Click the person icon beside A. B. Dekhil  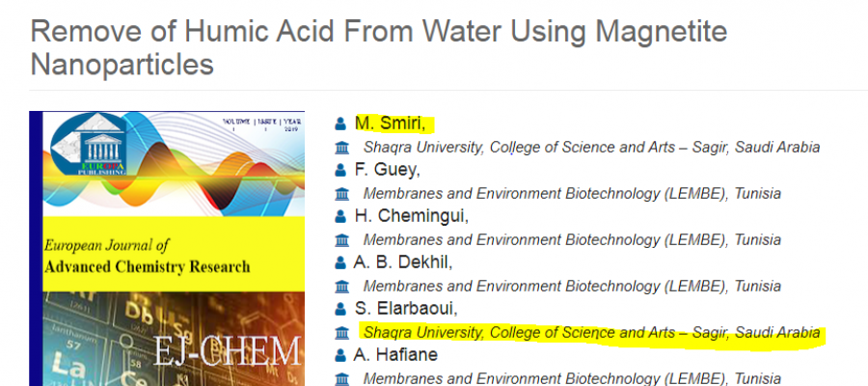(x=340, y=262)
